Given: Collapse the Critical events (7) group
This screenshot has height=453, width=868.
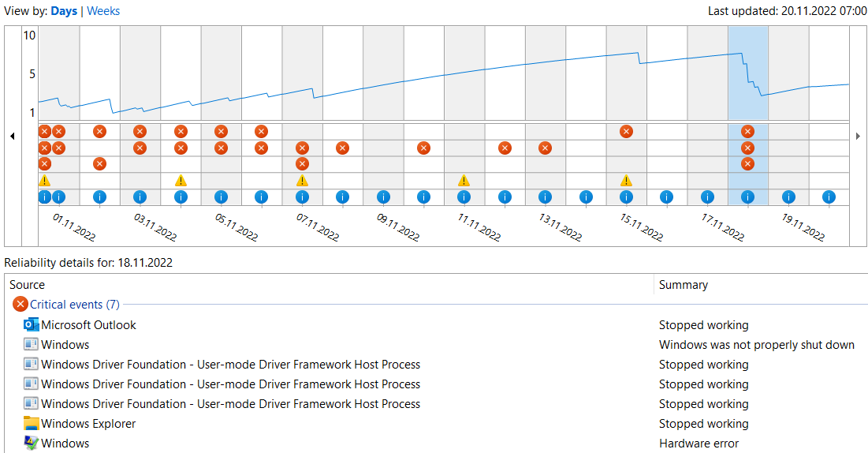Looking at the screenshot, I should point(75,305).
